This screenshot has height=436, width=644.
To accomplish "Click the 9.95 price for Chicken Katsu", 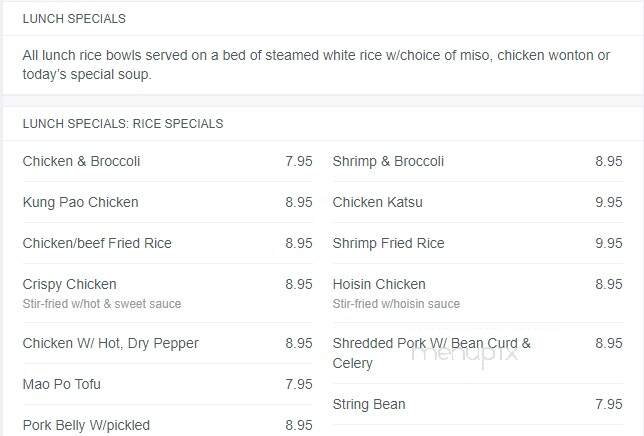I will tap(608, 202).
